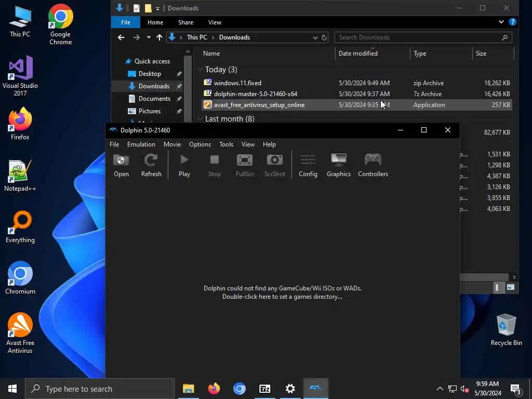This screenshot has width=532, height=399.
Task: Collapse the Today (3) group
Action: click(x=200, y=70)
